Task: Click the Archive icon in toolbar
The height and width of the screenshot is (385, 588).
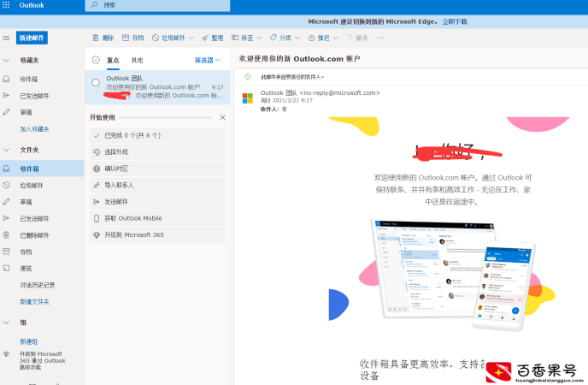Action: pos(126,38)
